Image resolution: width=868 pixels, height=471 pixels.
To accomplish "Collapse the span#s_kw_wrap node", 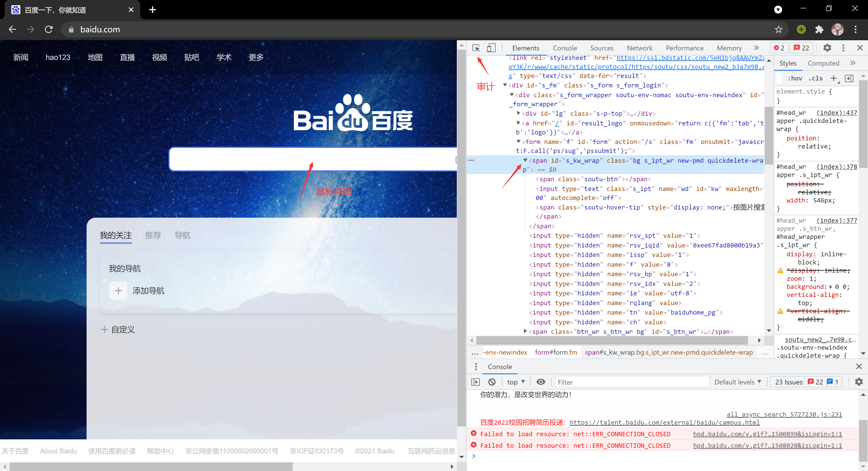I will coord(525,160).
